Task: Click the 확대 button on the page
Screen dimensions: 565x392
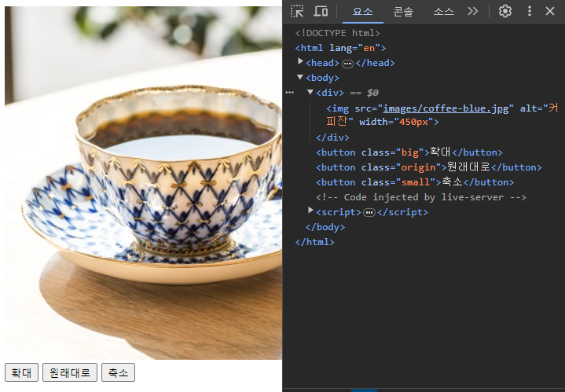Action: [x=21, y=372]
